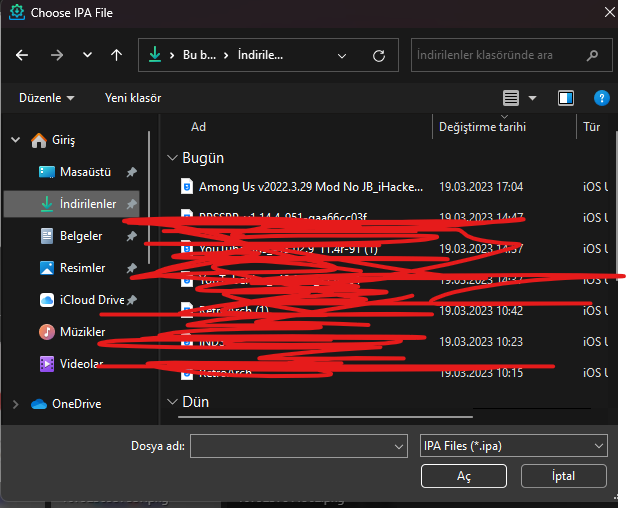Screen dimensions: 633x508
Task: Create a Yeni klasör
Action: click(133, 98)
